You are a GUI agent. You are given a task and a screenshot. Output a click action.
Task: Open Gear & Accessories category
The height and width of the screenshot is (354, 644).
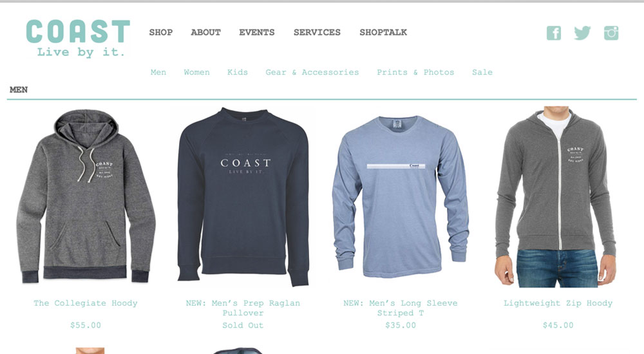[x=312, y=72]
